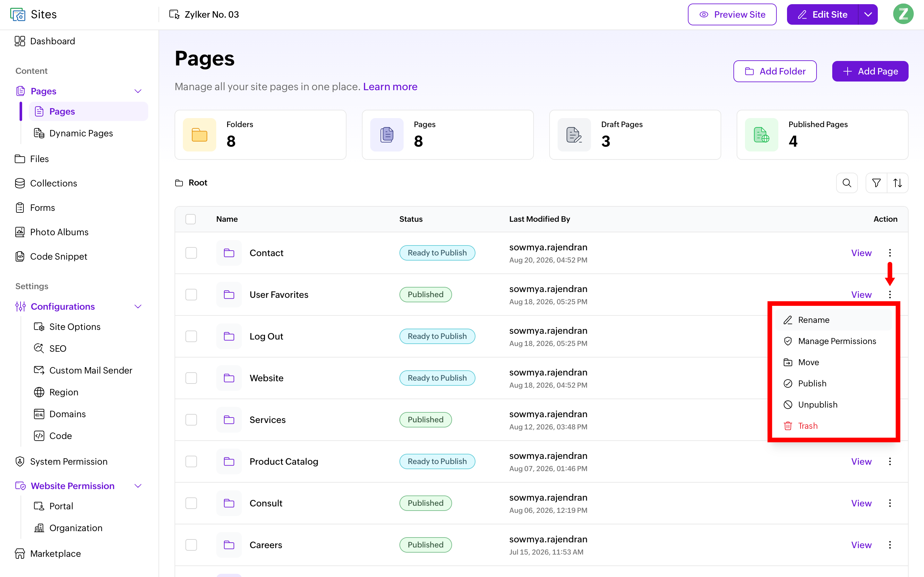Check the Careers row checkbox

pyautogui.click(x=191, y=545)
